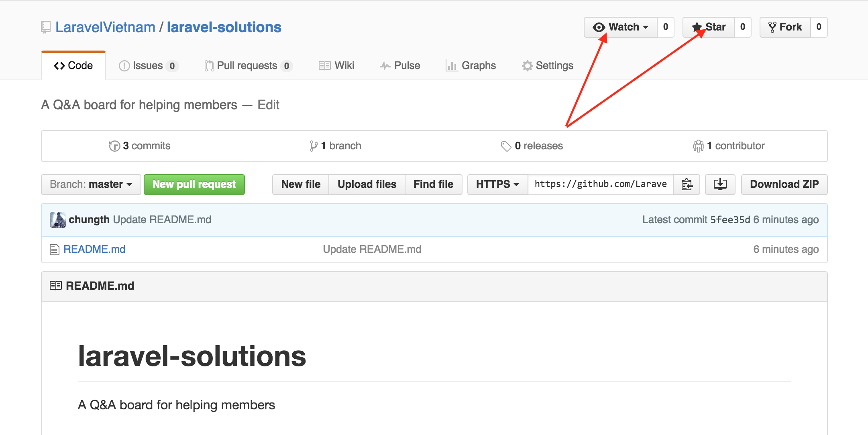Click the New pull request button
Screen dimensions: 868x435
pyautogui.click(x=194, y=185)
